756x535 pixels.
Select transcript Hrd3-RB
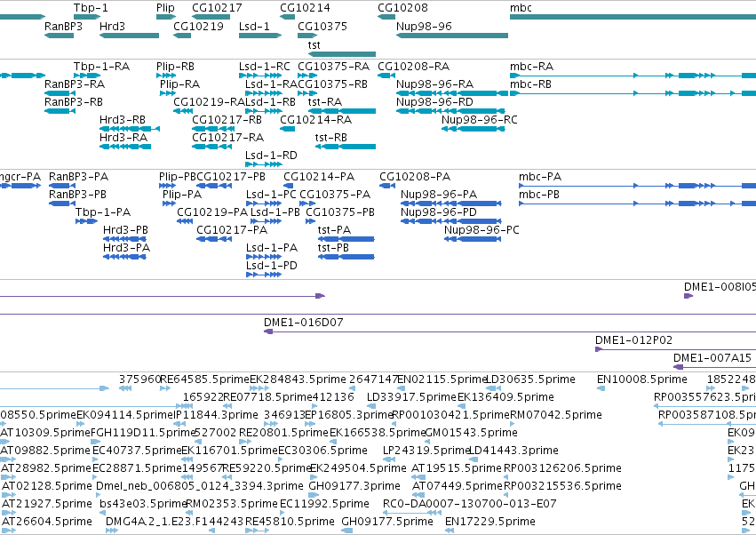(122, 120)
